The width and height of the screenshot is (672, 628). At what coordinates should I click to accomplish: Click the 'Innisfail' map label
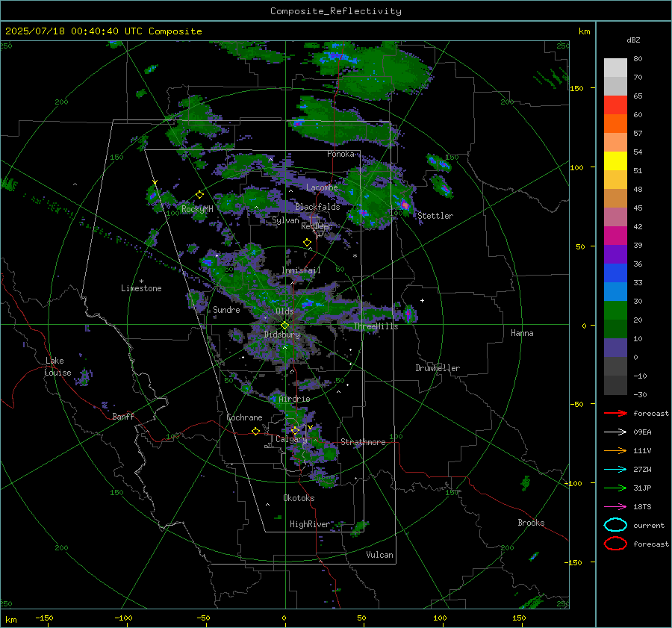point(301,270)
